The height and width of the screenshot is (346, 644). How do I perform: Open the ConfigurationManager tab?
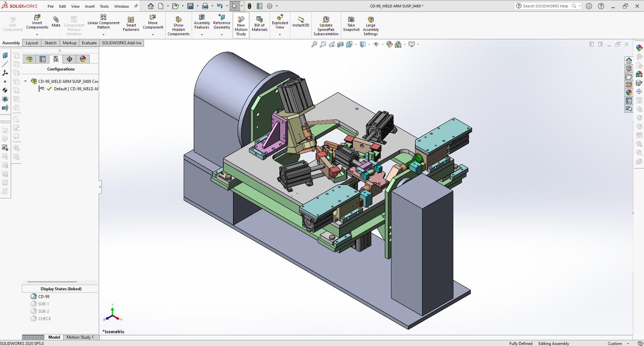tap(56, 59)
